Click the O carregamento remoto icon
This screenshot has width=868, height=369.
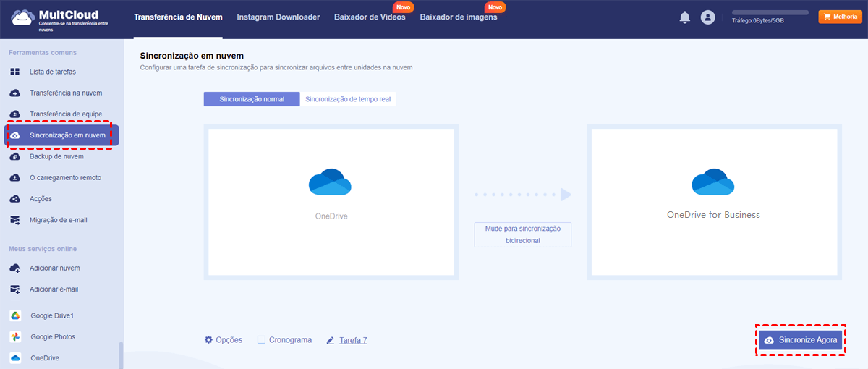pyautogui.click(x=14, y=177)
